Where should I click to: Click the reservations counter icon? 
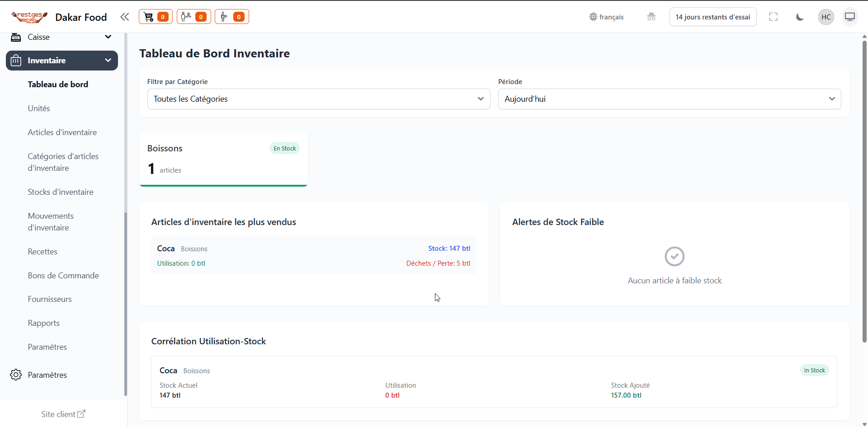pyautogui.click(x=193, y=17)
